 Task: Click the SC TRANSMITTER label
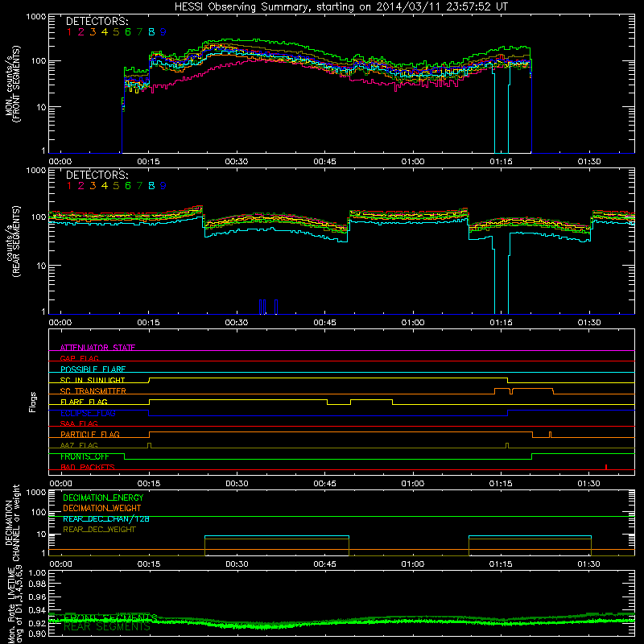(93, 391)
